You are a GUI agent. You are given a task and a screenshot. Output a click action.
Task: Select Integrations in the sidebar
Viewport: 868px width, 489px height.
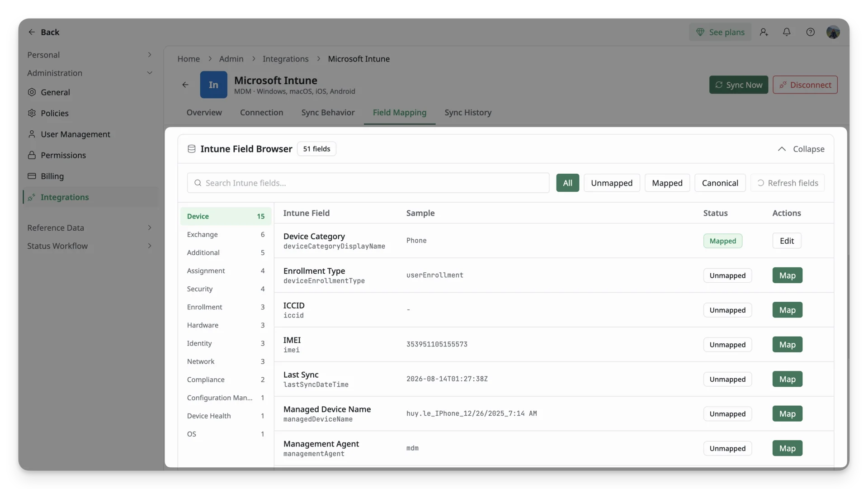90,197
